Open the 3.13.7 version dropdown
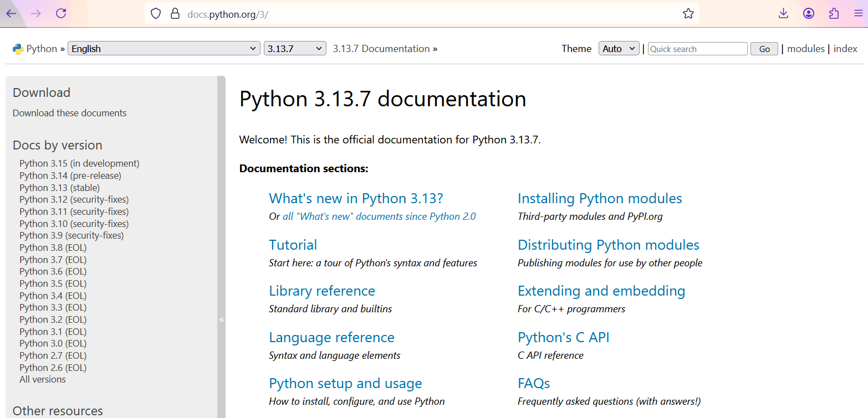868x418 pixels. (295, 49)
